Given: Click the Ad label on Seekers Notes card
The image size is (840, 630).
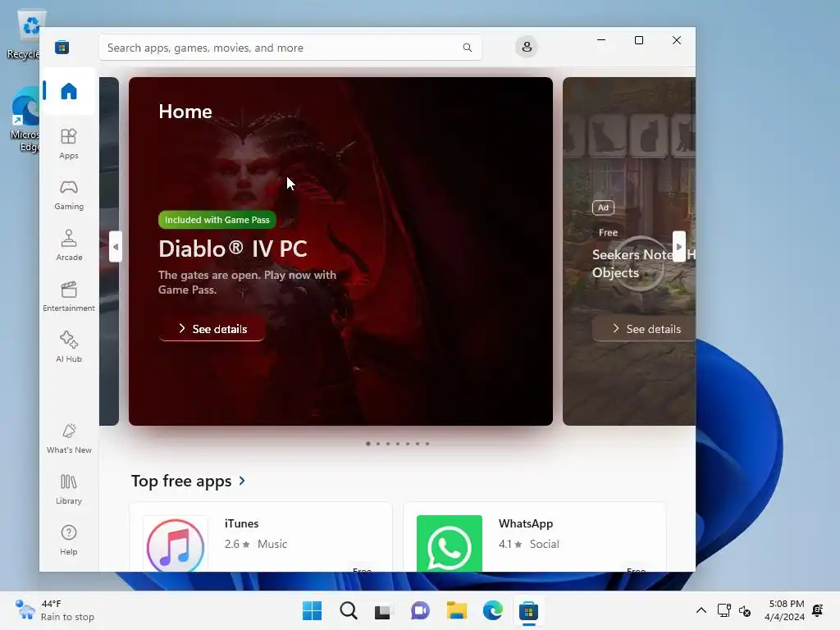Looking at the screenshot, I should (603, 208).
